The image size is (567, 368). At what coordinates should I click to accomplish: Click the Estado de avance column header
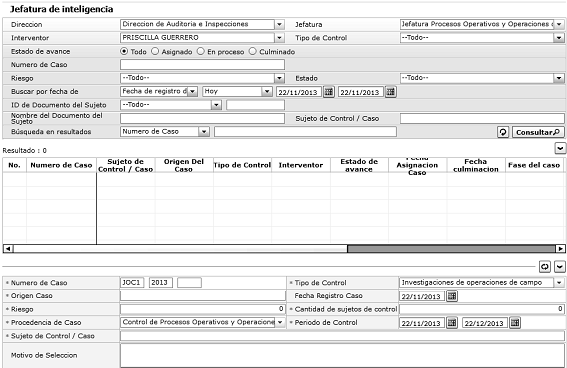point(359,165)
